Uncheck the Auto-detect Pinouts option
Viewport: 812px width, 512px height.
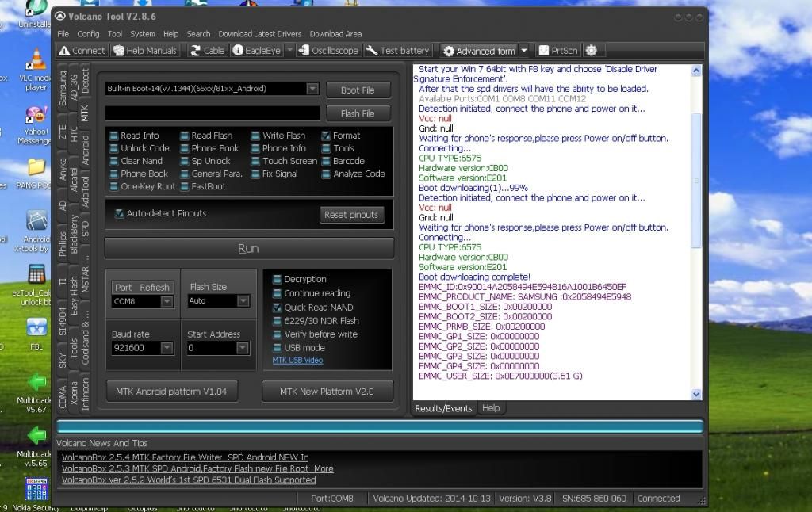click(x=120, y=214)
